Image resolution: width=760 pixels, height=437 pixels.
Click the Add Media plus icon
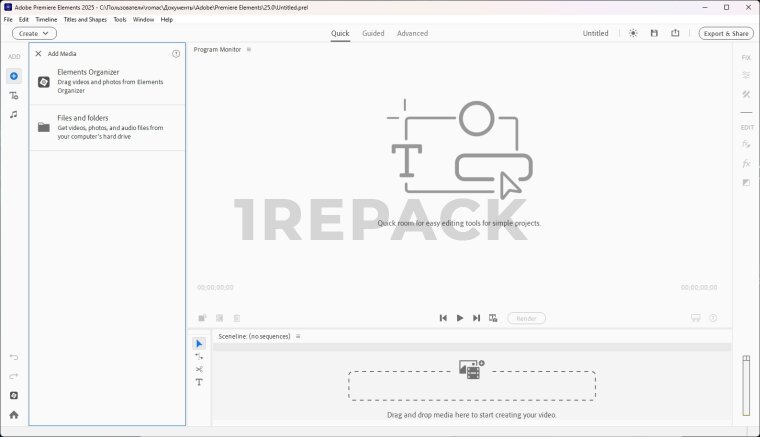(x=14, y=76)
